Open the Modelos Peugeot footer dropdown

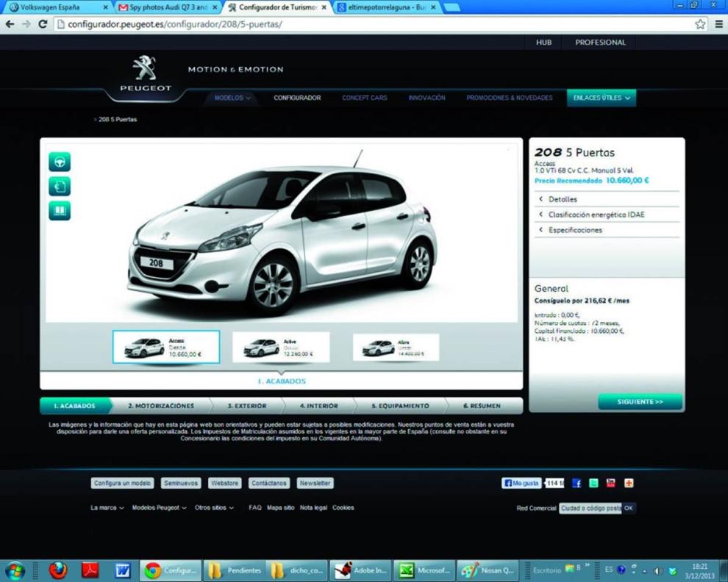pos(160,508)
